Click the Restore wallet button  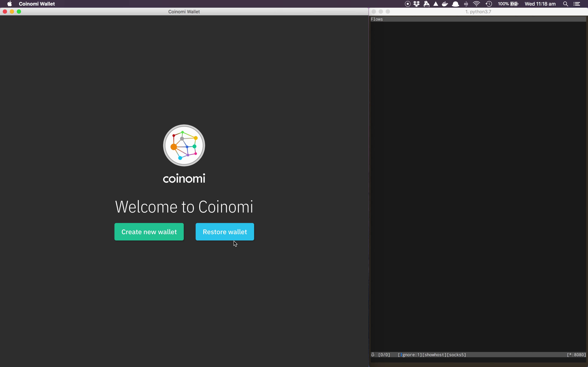[x=225, y=232]
